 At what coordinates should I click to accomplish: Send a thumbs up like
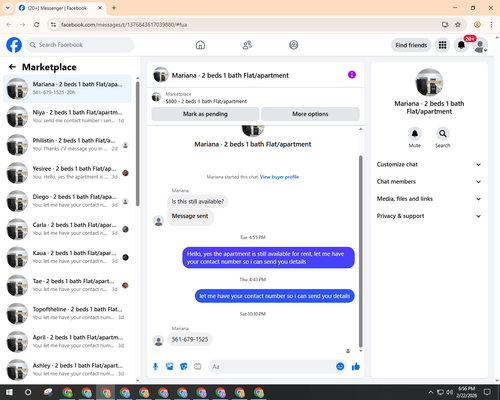tap(356, 367)
